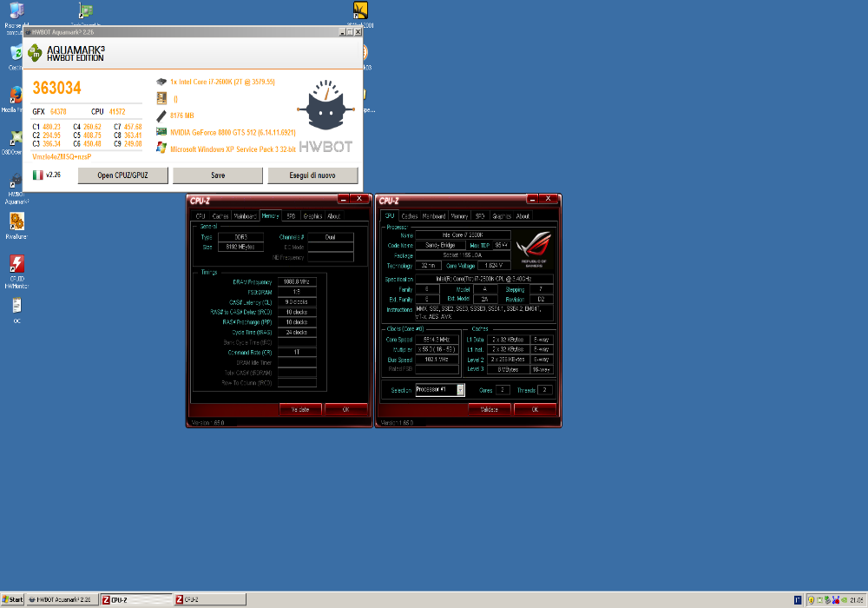
Task: Open the yellow security shield tray icon
Action: tap(811, 599)
